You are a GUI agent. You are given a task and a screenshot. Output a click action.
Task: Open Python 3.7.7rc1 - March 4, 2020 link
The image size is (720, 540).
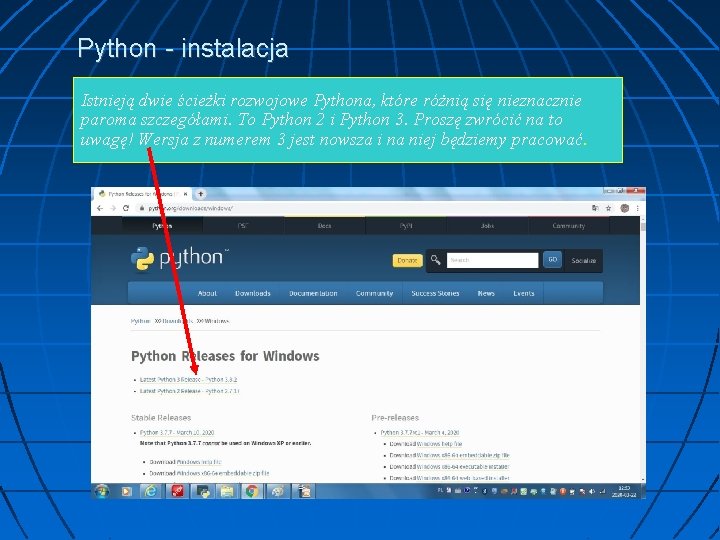pos(420,433)
